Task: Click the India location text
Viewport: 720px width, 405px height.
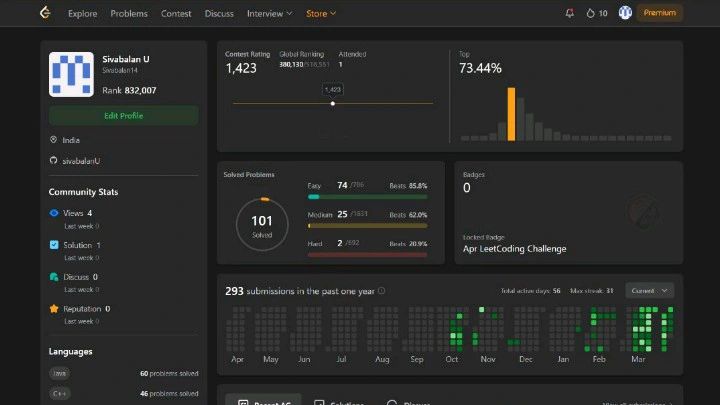Action: (x=71, y=140)
